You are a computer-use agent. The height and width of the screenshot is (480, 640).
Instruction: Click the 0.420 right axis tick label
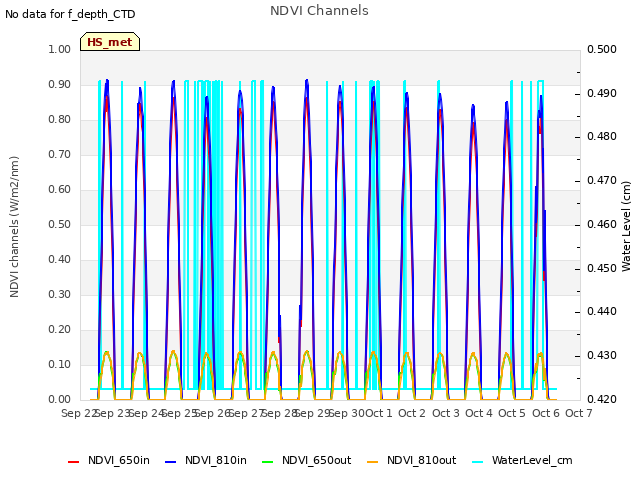click(x=602, y=399)
